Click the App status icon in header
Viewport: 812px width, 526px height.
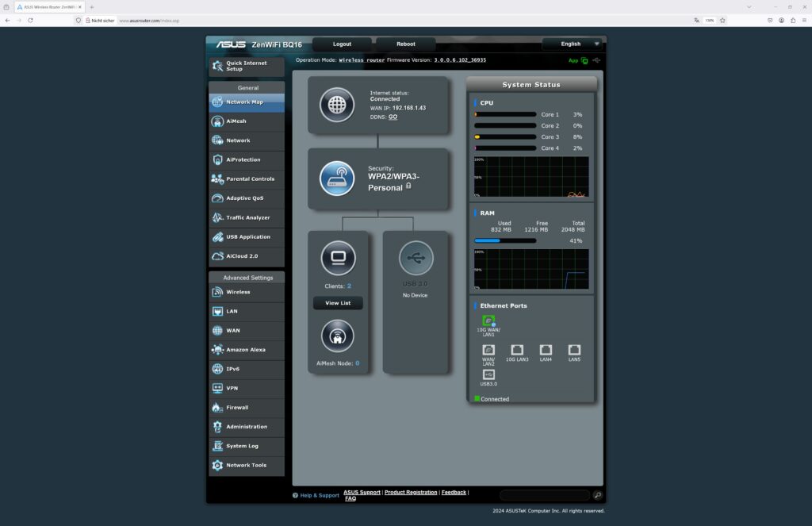point(584,60)
